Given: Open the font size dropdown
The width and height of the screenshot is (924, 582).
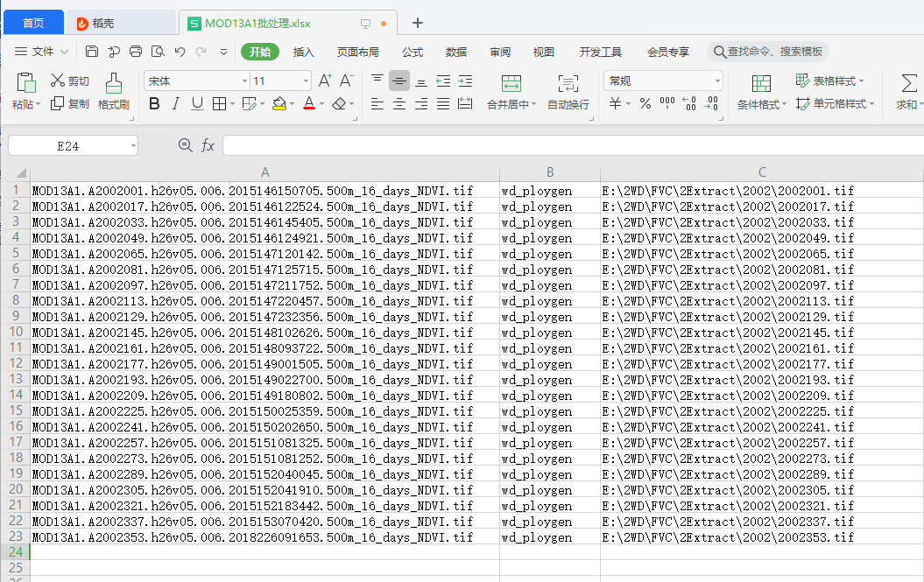Looking at the screenshot, I should [x=306, y=81].
